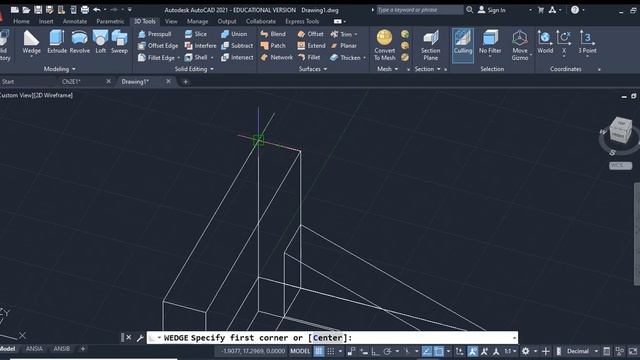Click the Plot printer icon

point(84,10)
